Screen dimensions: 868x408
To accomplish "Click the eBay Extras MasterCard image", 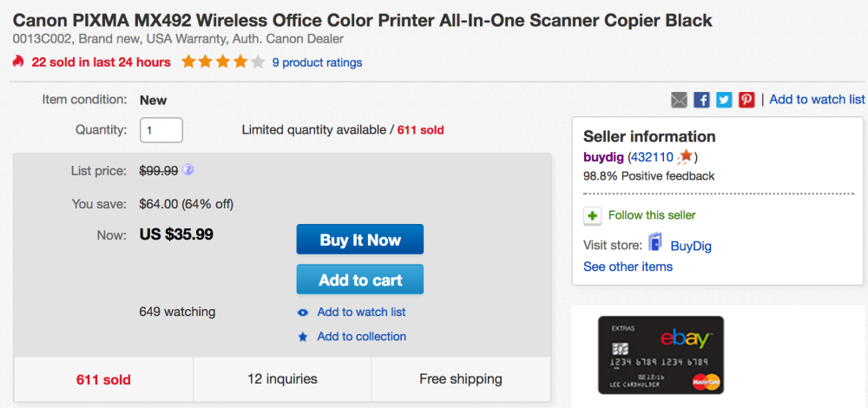I will tap(661, 355).
